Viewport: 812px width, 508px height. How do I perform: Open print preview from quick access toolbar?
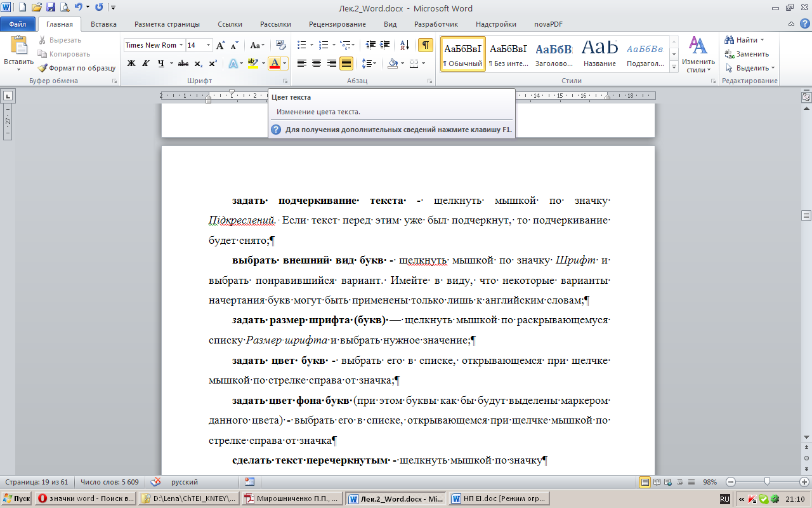[x=64, y=8]
